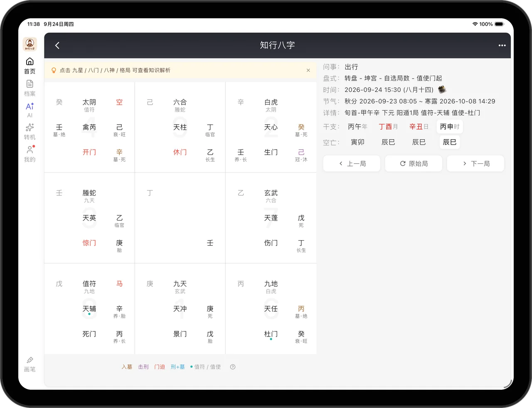Go to 下一局 next chart
This screenshot has width=532, height=408.
pyautogui.click(x=475, y=164)
